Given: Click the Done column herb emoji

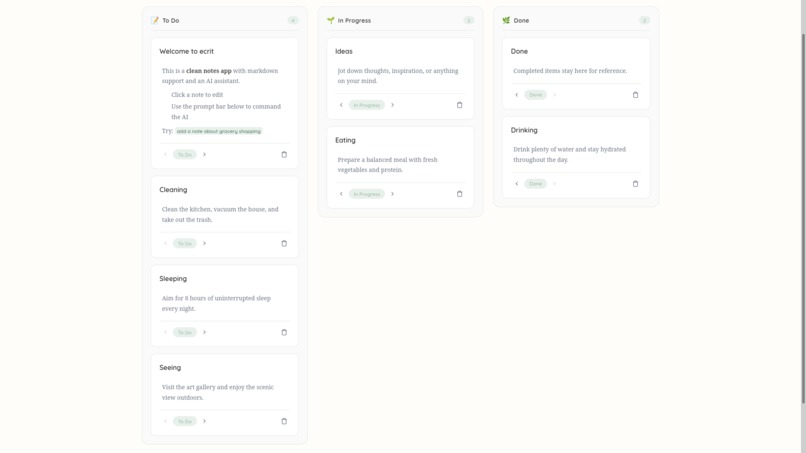Looking at the screenshot, I should click(506, 21).
